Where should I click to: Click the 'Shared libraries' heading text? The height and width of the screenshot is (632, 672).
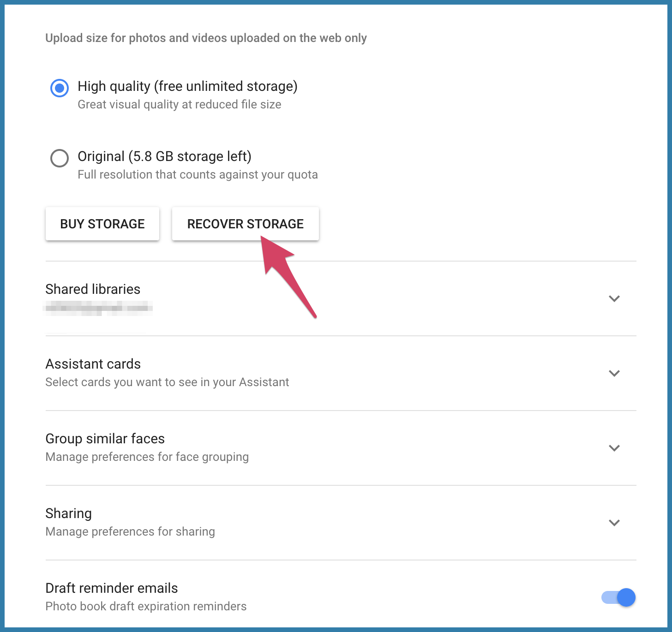click(x=93, y=289)
